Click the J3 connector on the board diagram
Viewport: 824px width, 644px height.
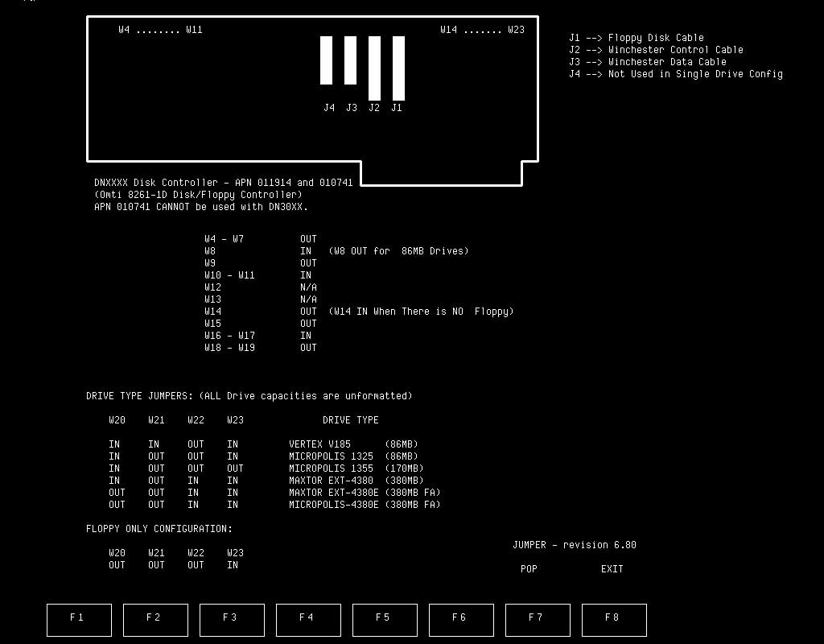pos(350,60)
